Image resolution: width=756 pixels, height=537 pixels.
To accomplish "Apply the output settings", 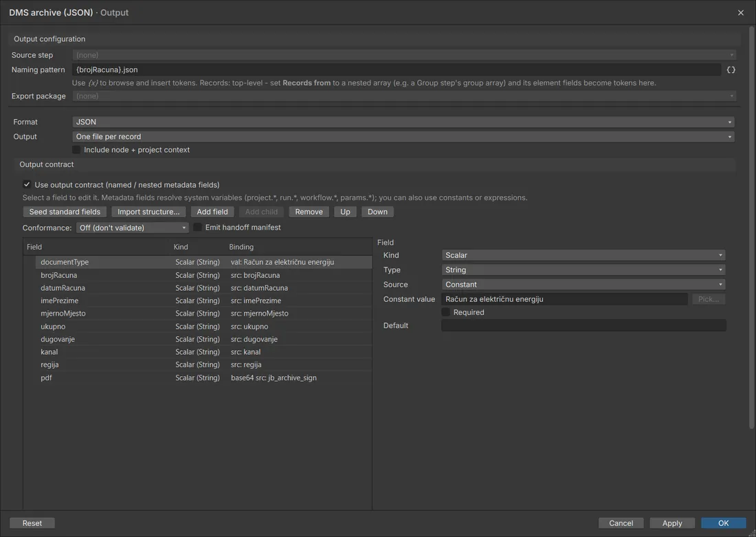I will (x=672, y=523).
